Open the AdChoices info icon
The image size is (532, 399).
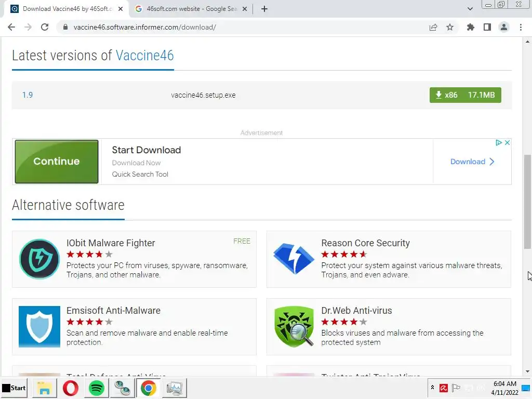(498, 142)
